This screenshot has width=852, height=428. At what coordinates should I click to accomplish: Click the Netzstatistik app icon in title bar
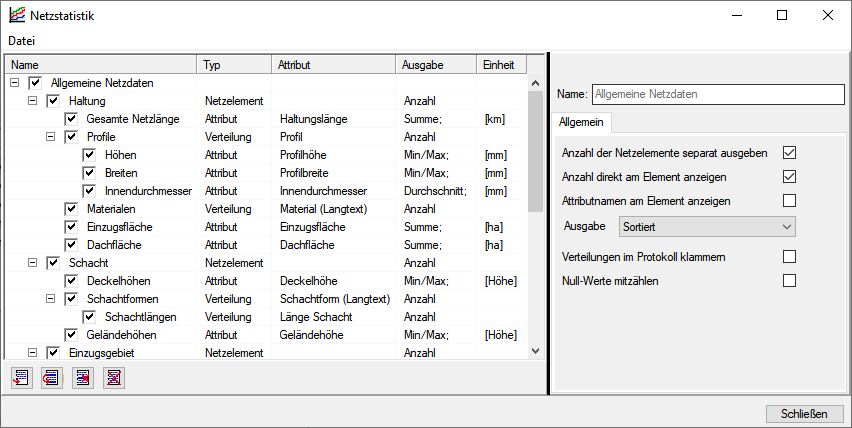[17, 16]
